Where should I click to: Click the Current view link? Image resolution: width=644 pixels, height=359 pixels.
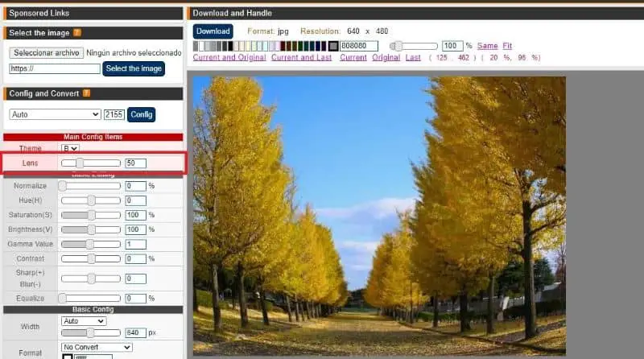pyautogui.click(x=353, y=57)
